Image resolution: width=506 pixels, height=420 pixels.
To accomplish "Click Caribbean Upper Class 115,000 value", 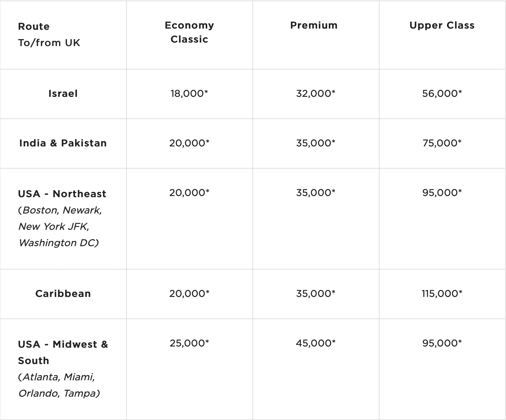I will pos(442,294).
